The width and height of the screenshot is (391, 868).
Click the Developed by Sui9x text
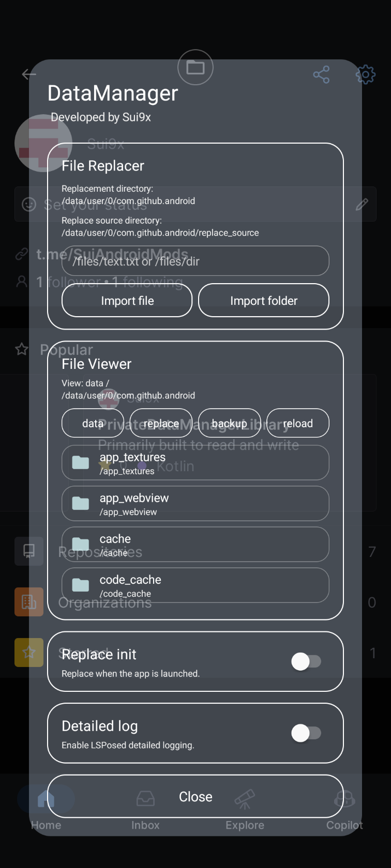point(101,117)
